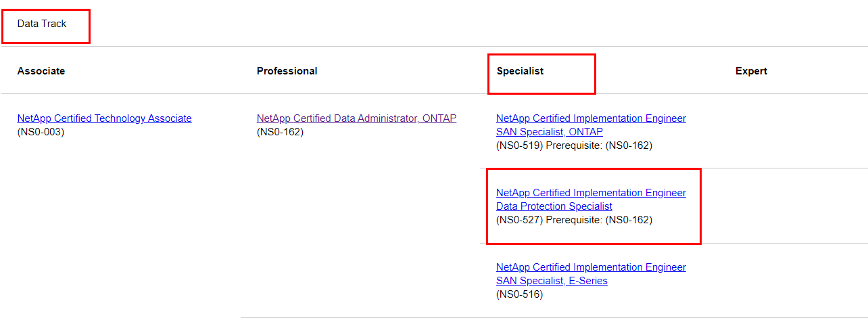This screenshot has height=318, width=868.
Task: Click NS0-162 prerequisite code in NS0-527 row
Action: [x=629, y=220]
